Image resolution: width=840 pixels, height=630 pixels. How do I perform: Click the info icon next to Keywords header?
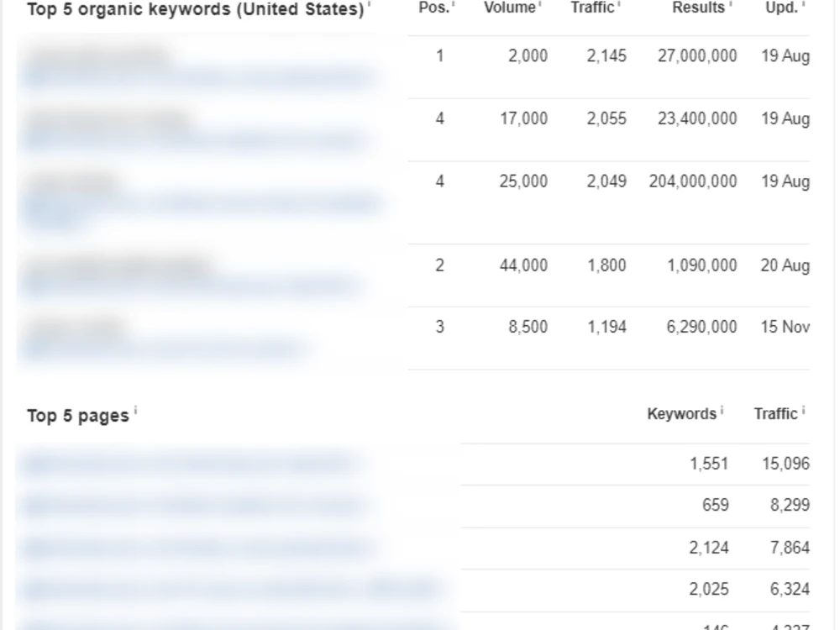[x=722, y=411]
